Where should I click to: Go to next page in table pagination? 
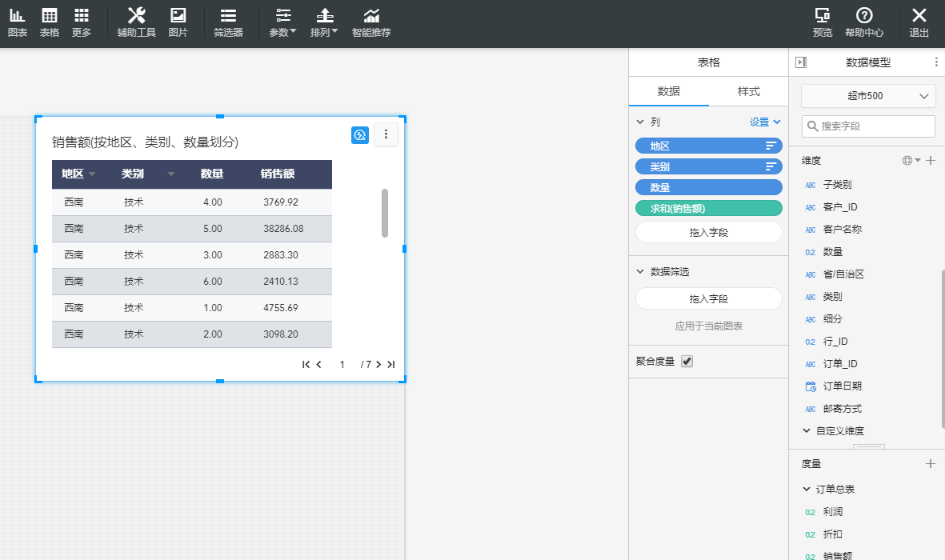coord(378,365)
